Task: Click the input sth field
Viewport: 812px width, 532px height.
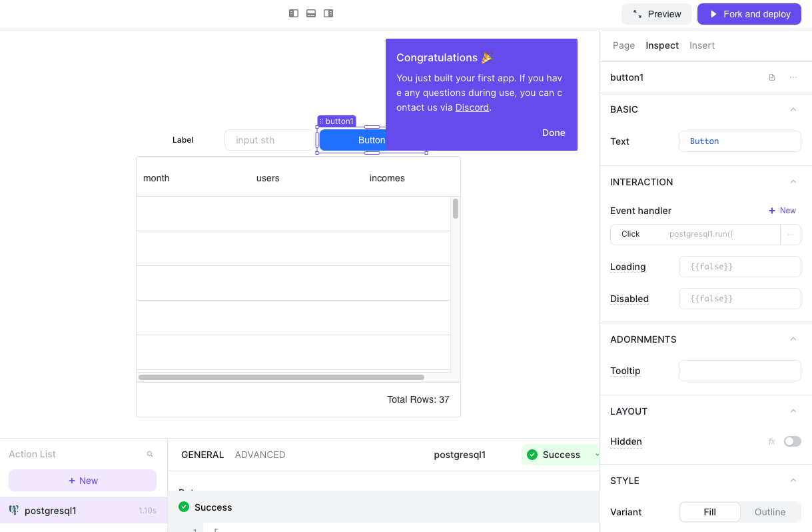Action: pos(269,140)
